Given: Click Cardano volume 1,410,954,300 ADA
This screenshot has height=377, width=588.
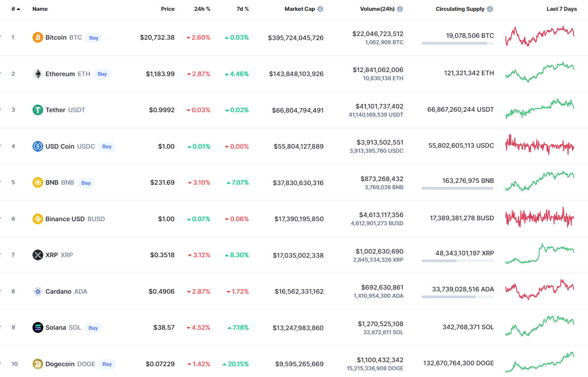Looking at the screenshot, I should coord(379,296).
